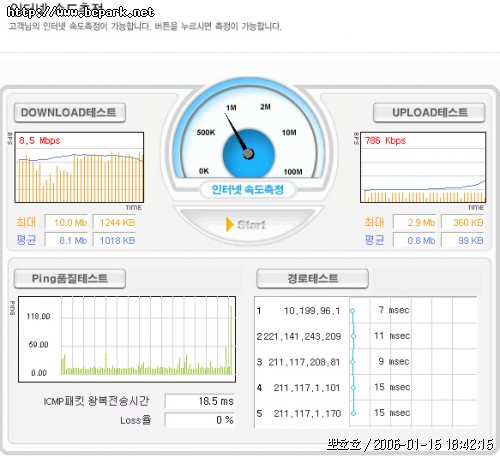Image resolution: width=500 pixels, height=457 pixels.
Task: Click the upload average 99 KB field
Action: tap(463, 240)
